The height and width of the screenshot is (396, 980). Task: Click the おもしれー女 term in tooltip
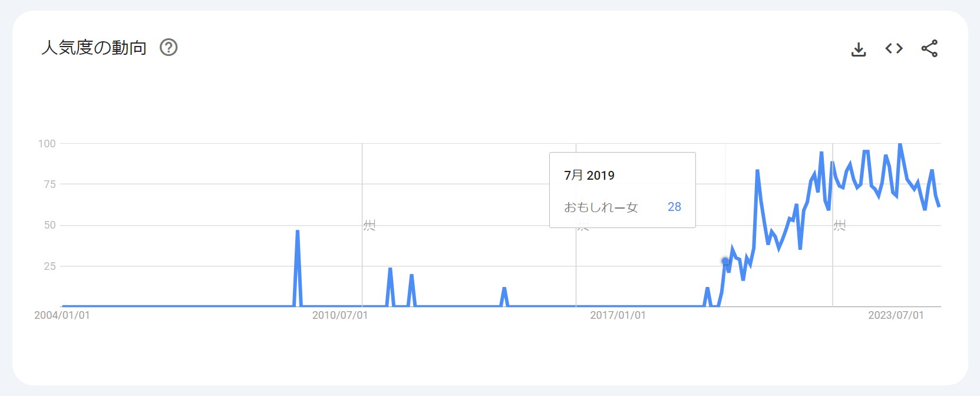tap(601, 207)
